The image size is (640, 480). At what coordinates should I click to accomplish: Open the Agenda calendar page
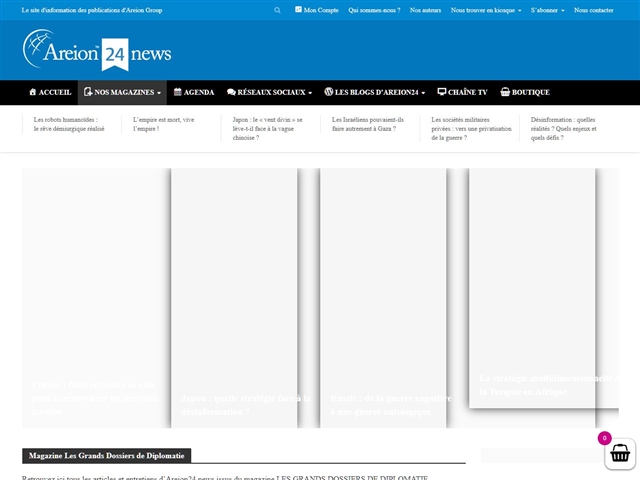tap(194, 92)
